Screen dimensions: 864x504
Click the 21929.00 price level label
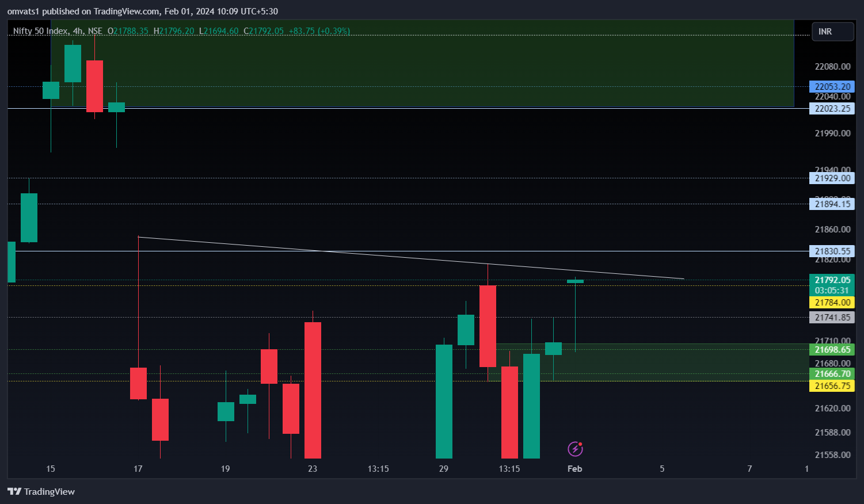coord(832,178)
